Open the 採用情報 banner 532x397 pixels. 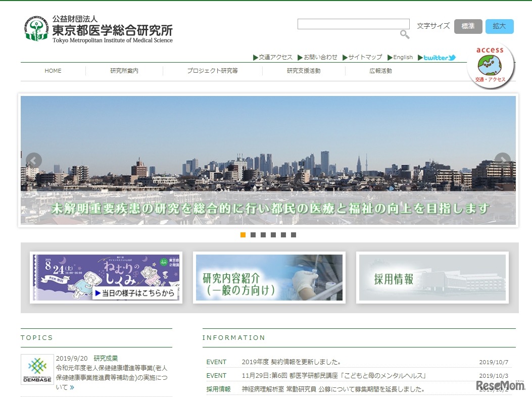tap(432, 278)
